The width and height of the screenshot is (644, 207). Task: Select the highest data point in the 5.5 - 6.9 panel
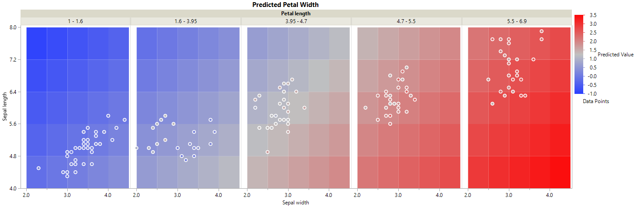pyautogui.click(x=541, y=31)
